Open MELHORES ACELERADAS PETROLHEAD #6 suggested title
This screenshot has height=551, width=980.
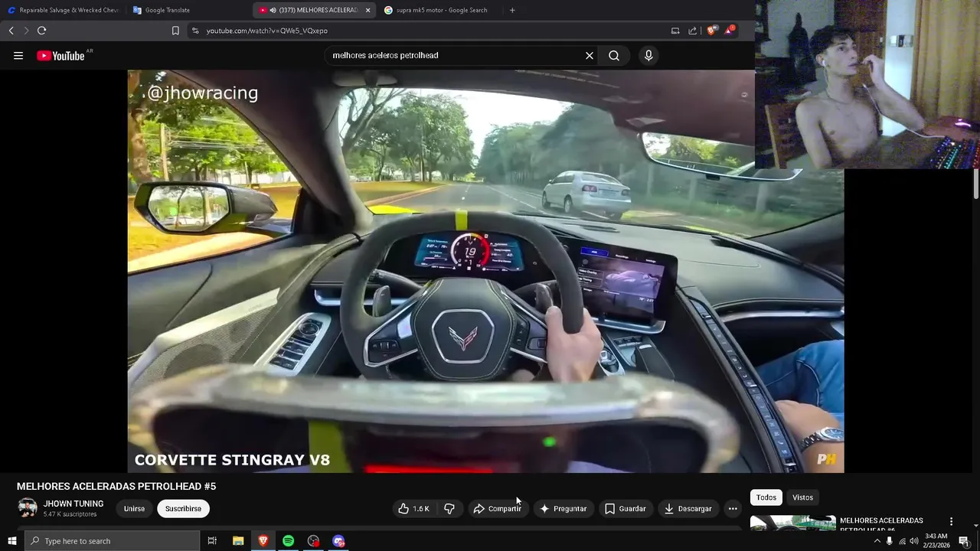pos(881,525)
